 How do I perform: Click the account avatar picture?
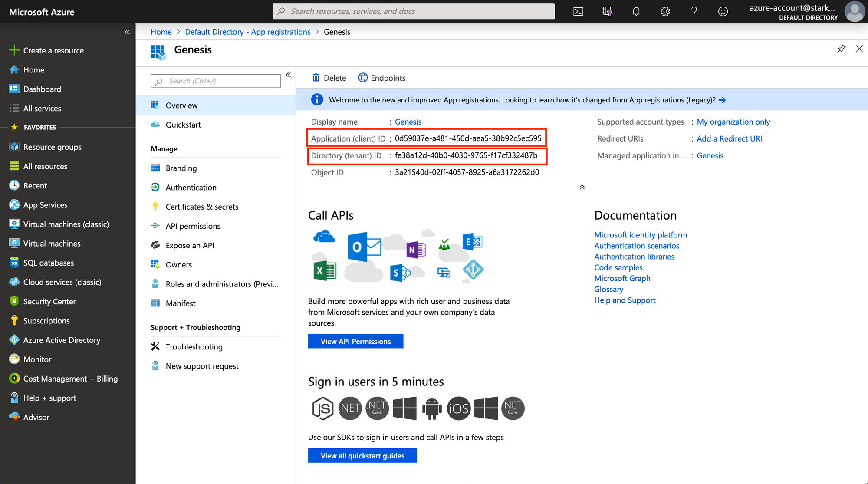(855, 11)
